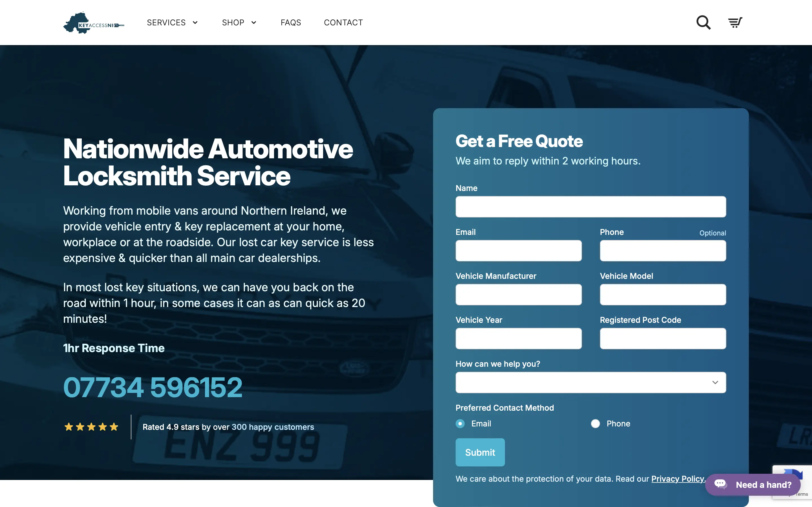Image resolution: width=812 pixels, height=507 pixels.
Task: Select the Email radio button
Action: [460, 423]
